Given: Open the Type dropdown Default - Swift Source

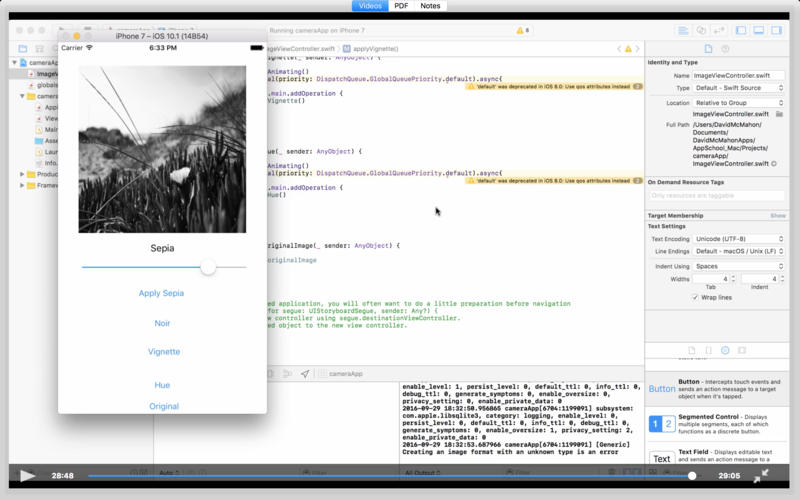Looking at the screenshot, I should pyautogui.click(x=738, y=88).
